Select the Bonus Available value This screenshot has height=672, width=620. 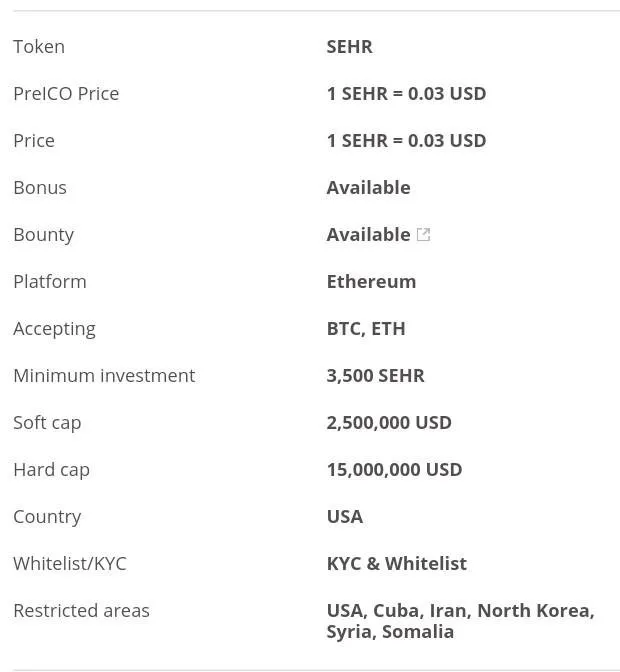pyautogui.click(x=368, y=188)
